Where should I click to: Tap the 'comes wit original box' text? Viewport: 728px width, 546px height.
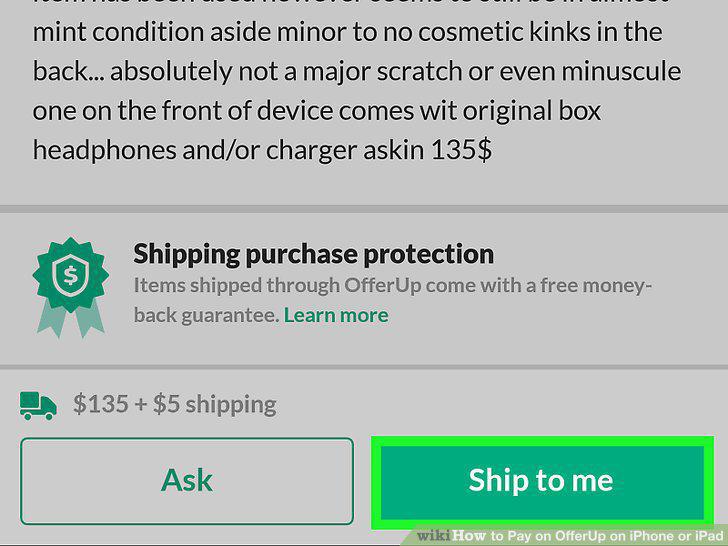point(469,111)
